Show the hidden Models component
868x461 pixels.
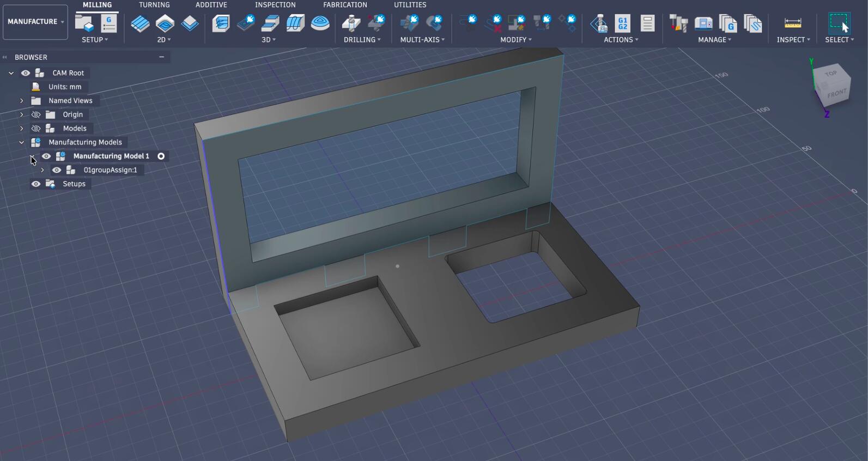36,129
